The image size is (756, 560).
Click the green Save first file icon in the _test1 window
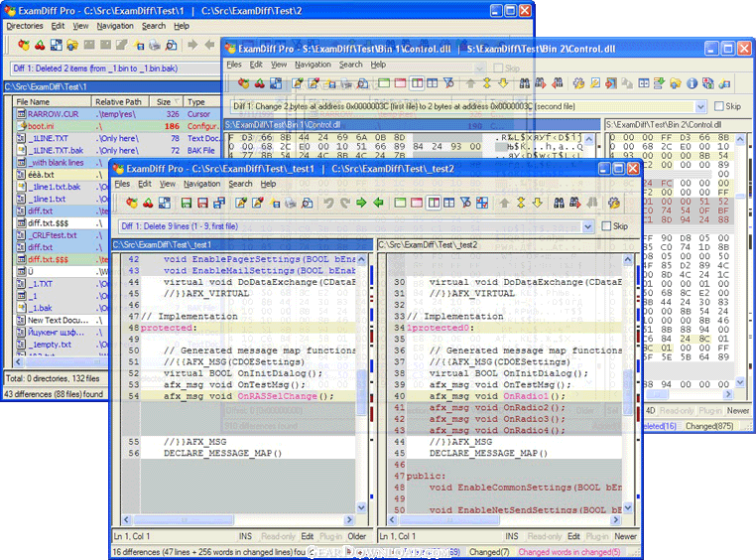click(x=187, y=204)
